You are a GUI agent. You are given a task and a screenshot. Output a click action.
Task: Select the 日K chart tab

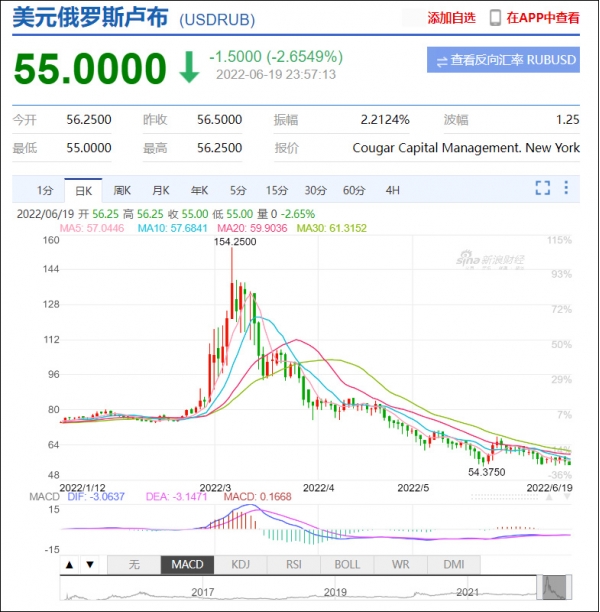click(83, 190)
